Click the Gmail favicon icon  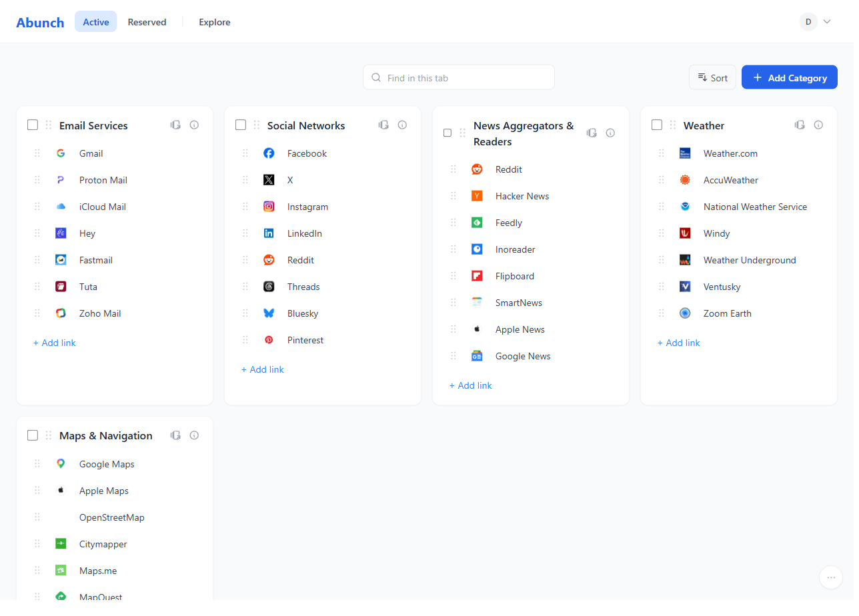click(x=61, y=153)
